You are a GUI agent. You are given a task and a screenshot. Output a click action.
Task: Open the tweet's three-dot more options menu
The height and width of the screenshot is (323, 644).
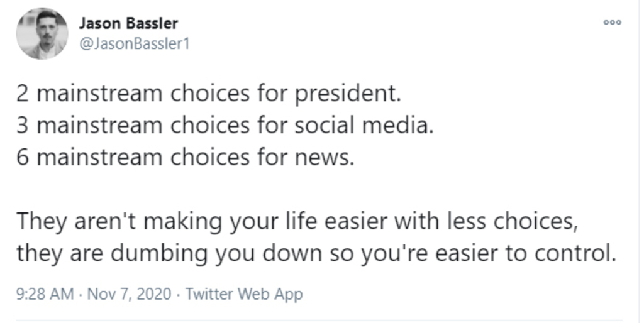point(612,23)
